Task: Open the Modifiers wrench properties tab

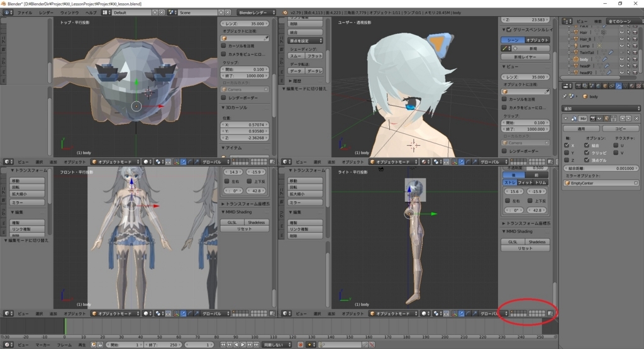Action: pos(619,86)
